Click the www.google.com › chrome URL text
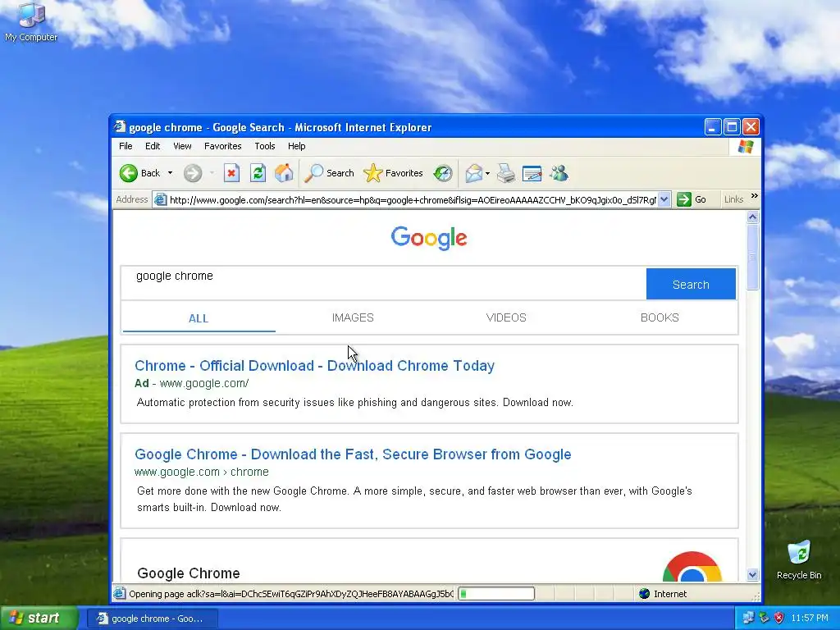This screenshot has width=840, height=630. coord(202,472)
